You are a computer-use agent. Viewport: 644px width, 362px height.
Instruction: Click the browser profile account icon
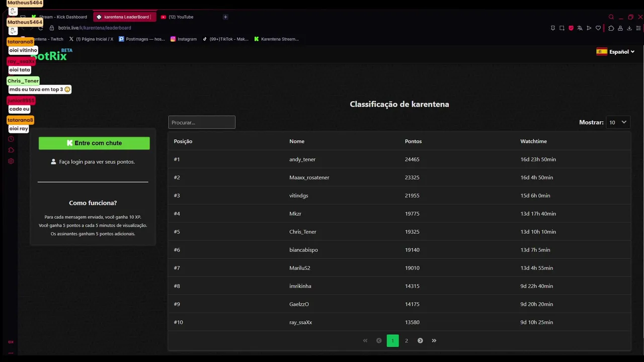pyautogui.click(x=620, y=28)
